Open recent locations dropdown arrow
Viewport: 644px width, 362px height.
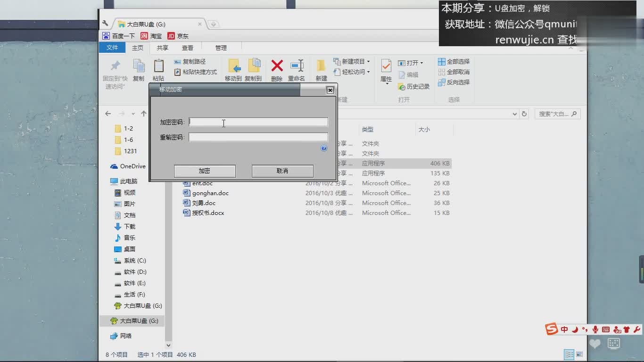pos(133,114)
